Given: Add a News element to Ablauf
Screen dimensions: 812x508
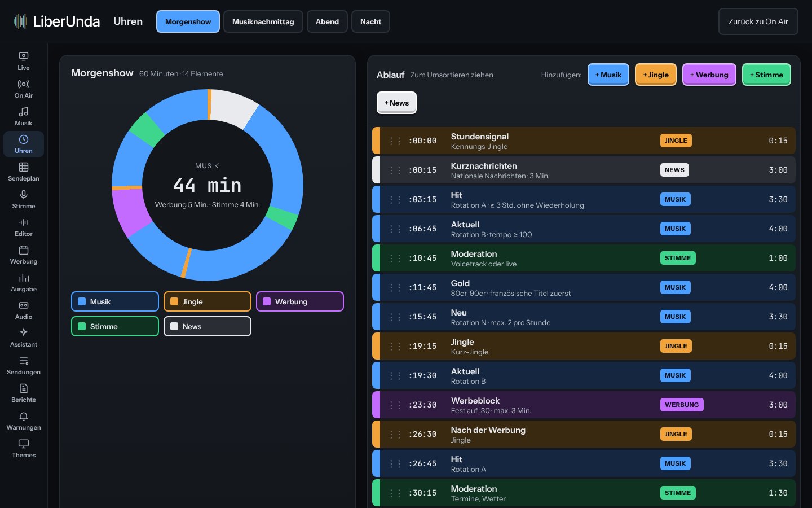Looking at the screenshot, I should [396, 103].
